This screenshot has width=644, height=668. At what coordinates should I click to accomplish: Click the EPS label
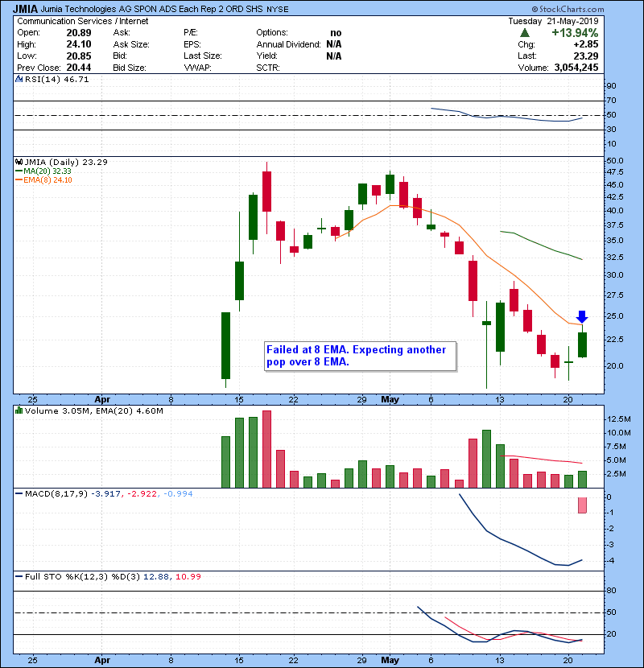[192, 44]
